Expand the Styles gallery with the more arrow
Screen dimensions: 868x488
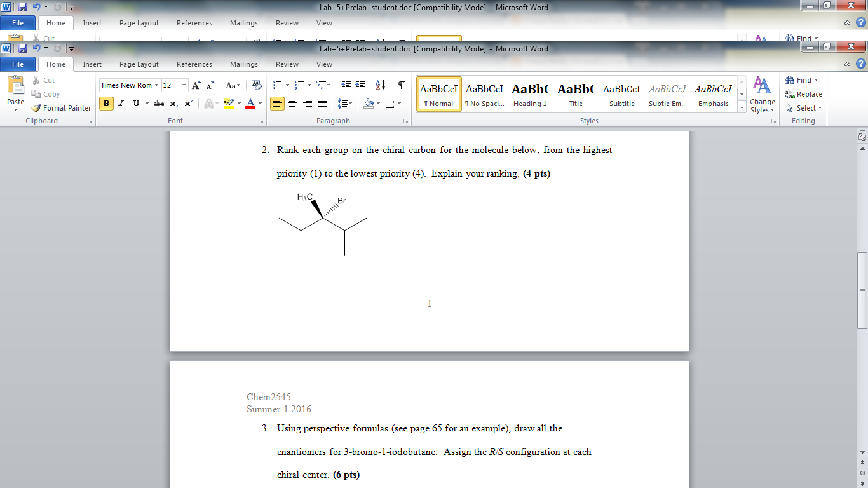tap(742, 107)
